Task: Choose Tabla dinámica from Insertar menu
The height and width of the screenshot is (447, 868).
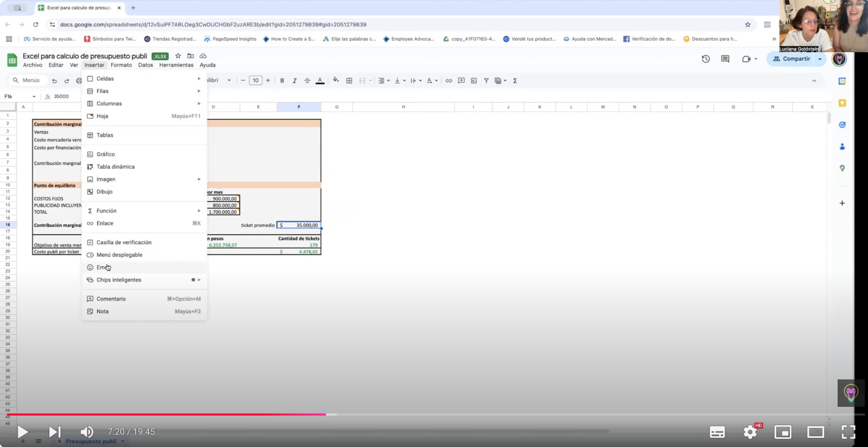Action: pyautogui.click(x=116, y=167)
